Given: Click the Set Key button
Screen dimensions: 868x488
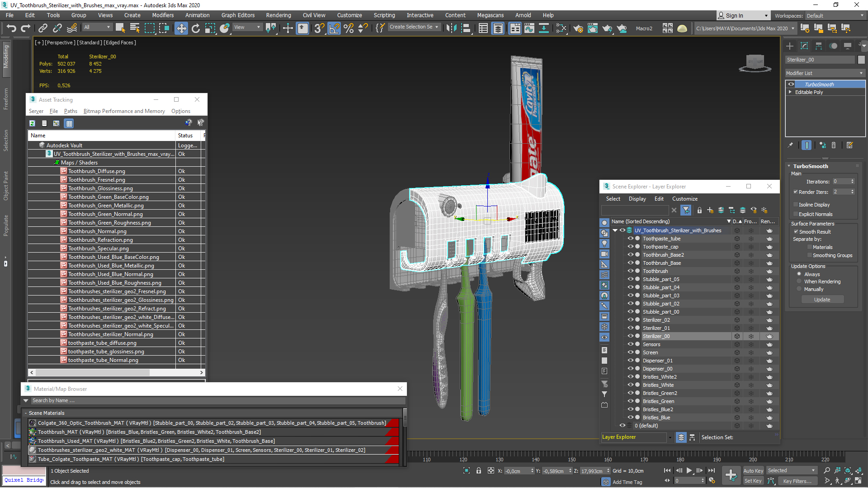Looking at the screenshot, I should (x=753, y=481).
